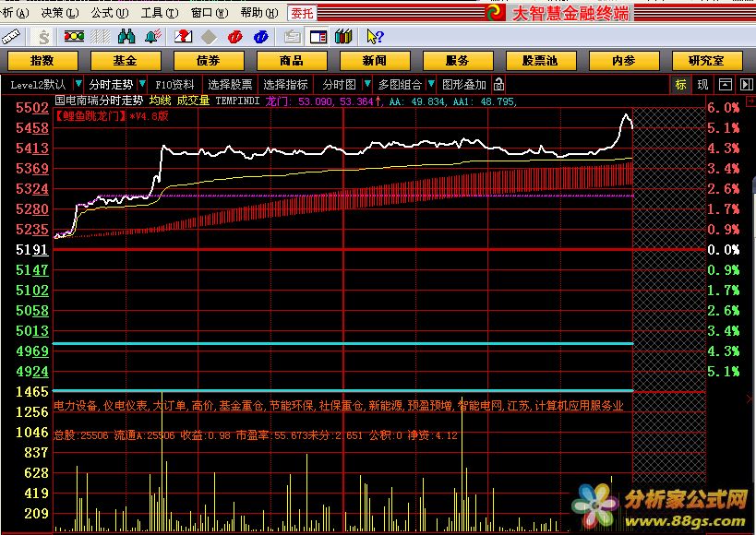Open the 决策(L) menu

point(60,13)
